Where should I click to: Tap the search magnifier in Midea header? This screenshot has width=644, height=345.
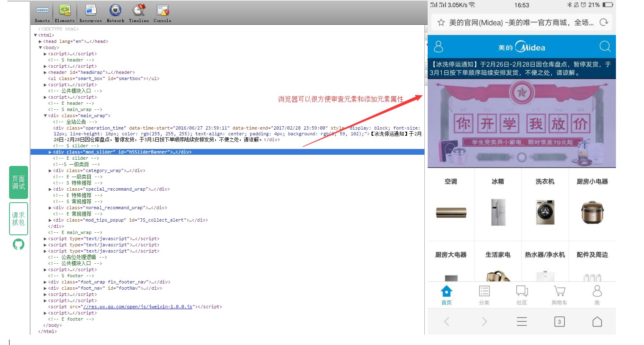pos(605,46)
